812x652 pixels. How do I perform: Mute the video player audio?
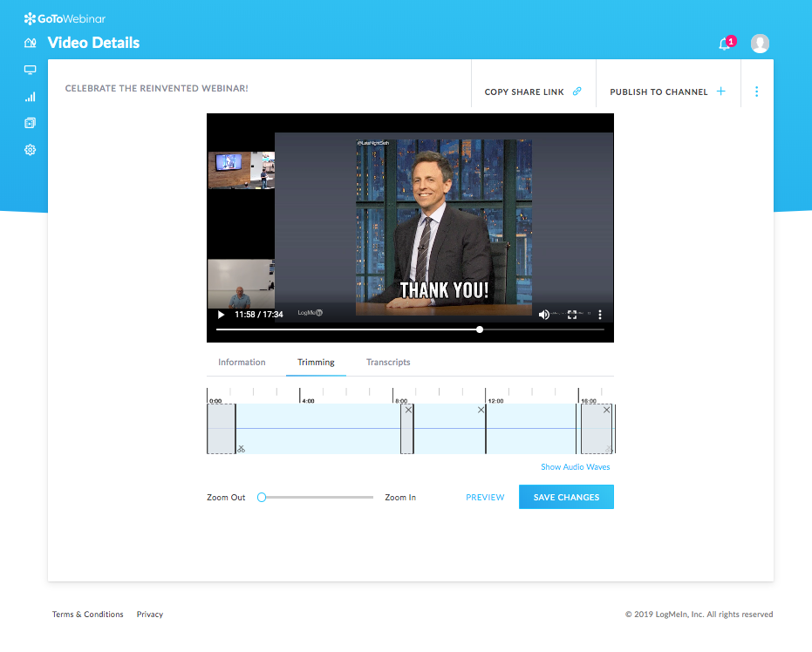point(542,315)
